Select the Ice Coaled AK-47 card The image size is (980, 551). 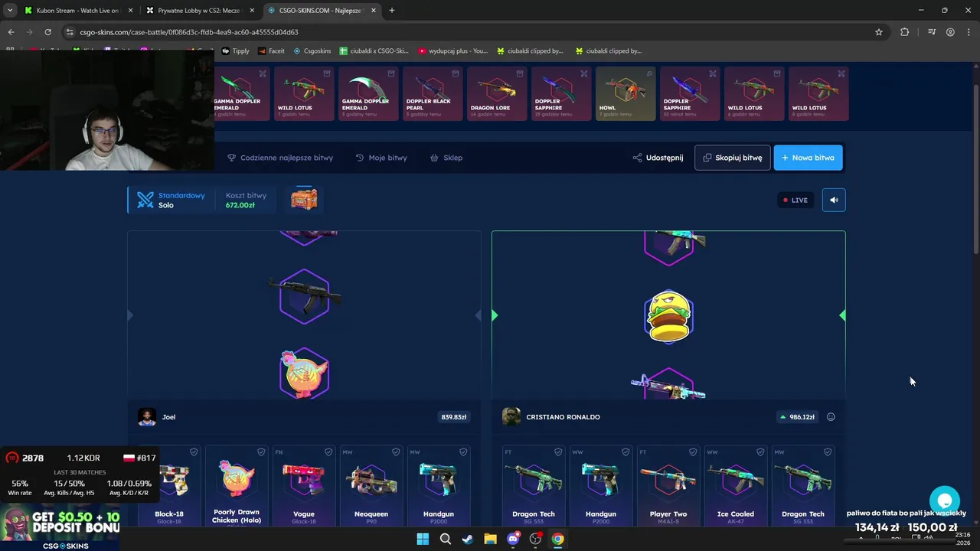736,485
